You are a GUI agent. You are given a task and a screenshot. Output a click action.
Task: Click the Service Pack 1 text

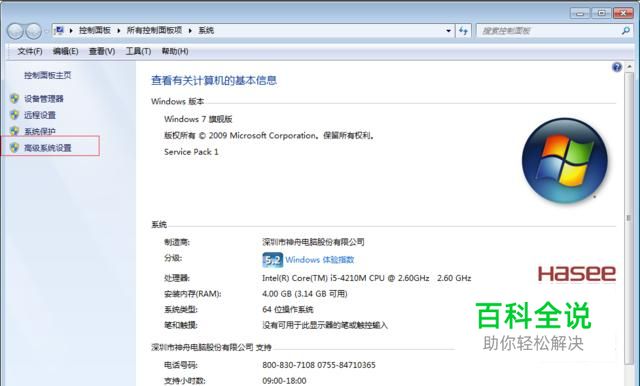[191, 152]
